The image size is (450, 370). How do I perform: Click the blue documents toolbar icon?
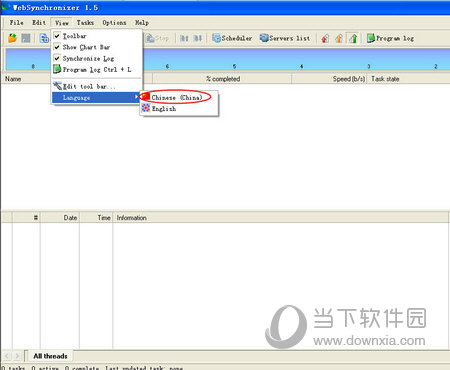tap(44, 38)
